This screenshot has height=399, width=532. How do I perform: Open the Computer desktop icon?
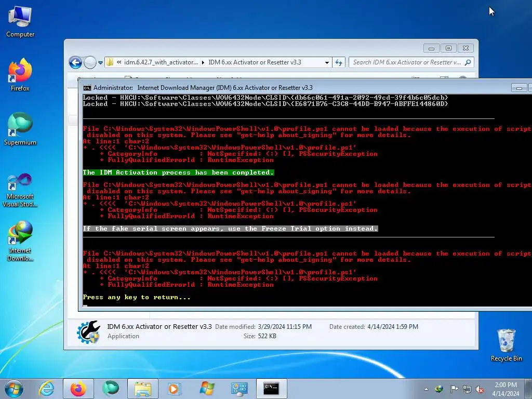coord(20,22)
